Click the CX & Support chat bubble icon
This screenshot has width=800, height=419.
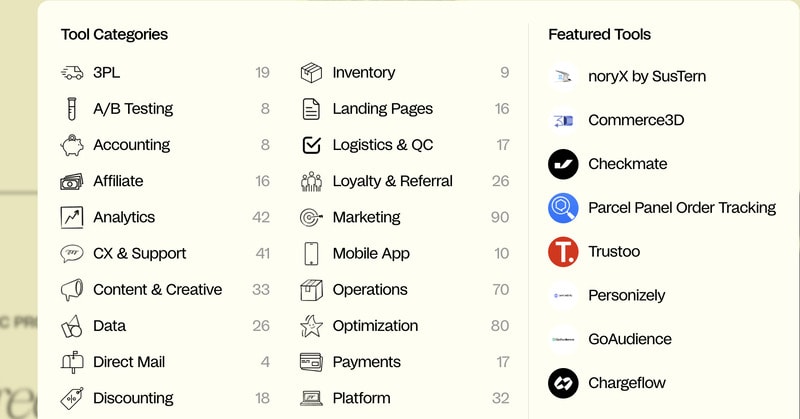click(72, 254)
